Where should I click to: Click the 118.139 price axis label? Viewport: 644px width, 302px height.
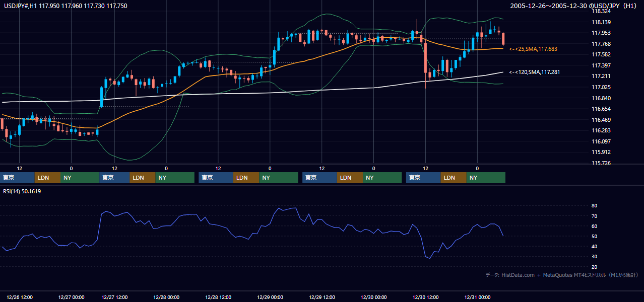[x=602, y=22]
